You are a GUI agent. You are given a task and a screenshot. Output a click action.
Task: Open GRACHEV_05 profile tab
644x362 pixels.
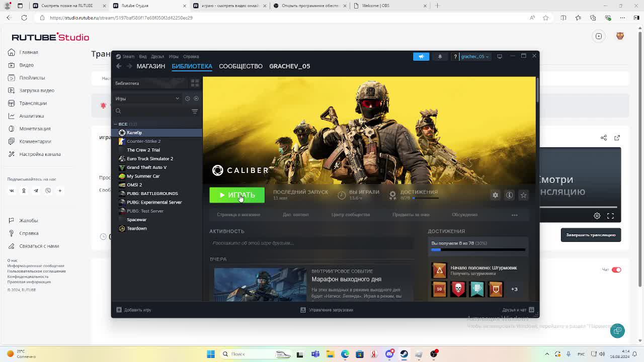point(289,66)
